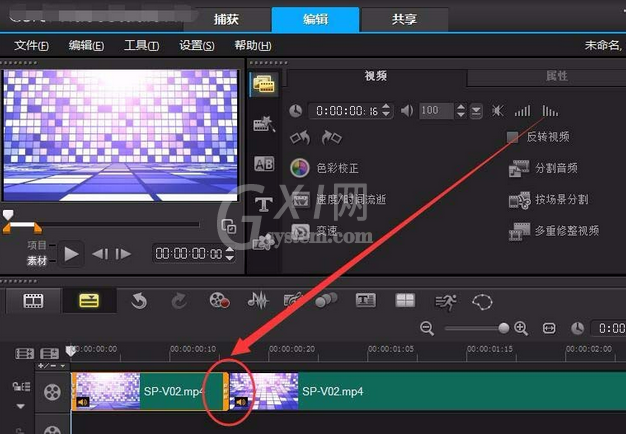Expand the track list down arrow
Viewport: 626px width, 434px height.
20,406
